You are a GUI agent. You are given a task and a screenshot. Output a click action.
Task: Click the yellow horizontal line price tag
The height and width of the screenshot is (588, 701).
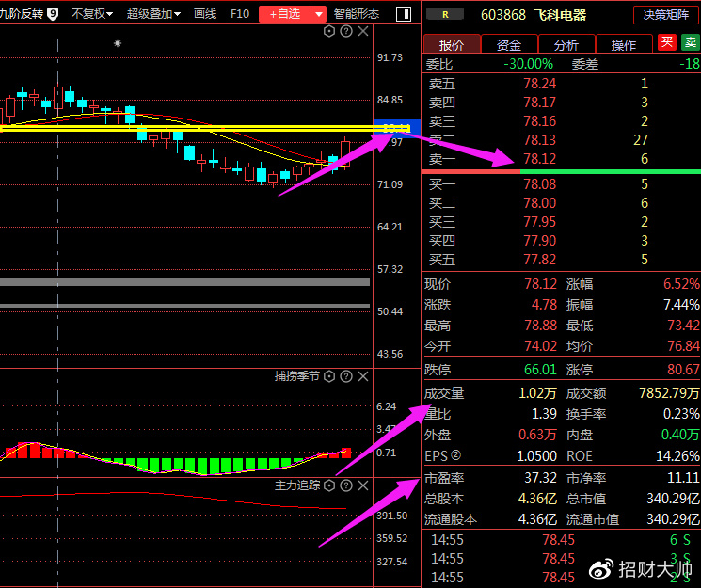coord(396,128)
